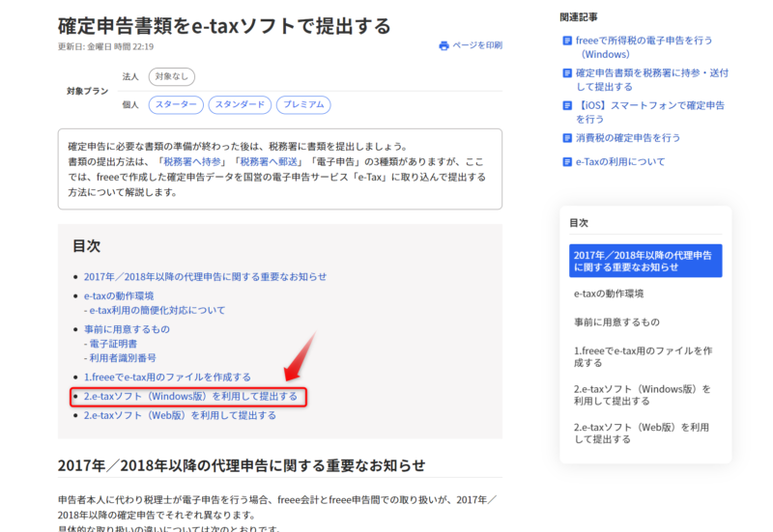This screenshot has width=773, height=532.
Task: Click the printer icon beside ページを印刷
Action: [444, 45]
